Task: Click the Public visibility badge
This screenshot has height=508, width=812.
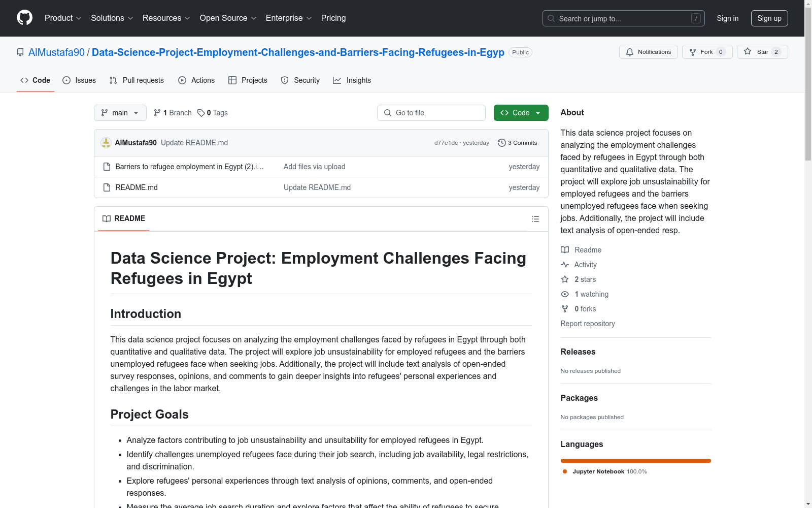Action: point(520,52)
